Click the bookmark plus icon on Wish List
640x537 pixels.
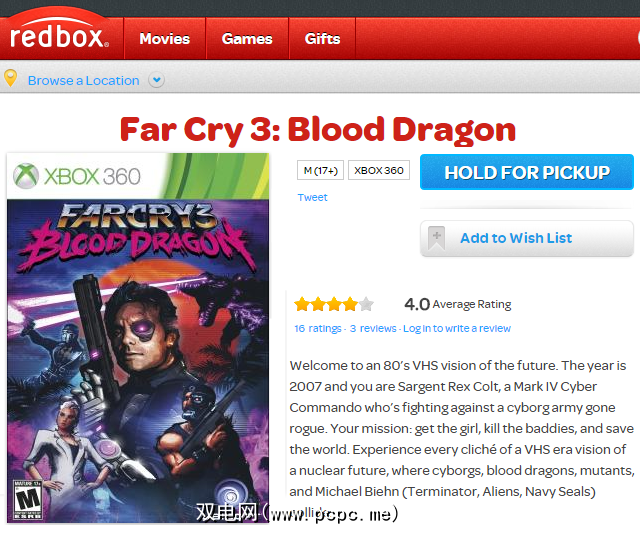point(436,238)
